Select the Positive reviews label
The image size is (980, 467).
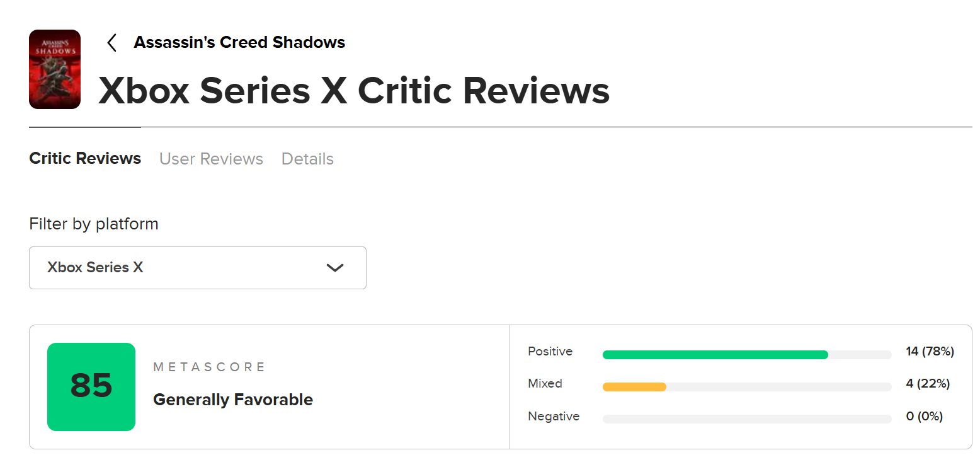[x=550, y=352]
